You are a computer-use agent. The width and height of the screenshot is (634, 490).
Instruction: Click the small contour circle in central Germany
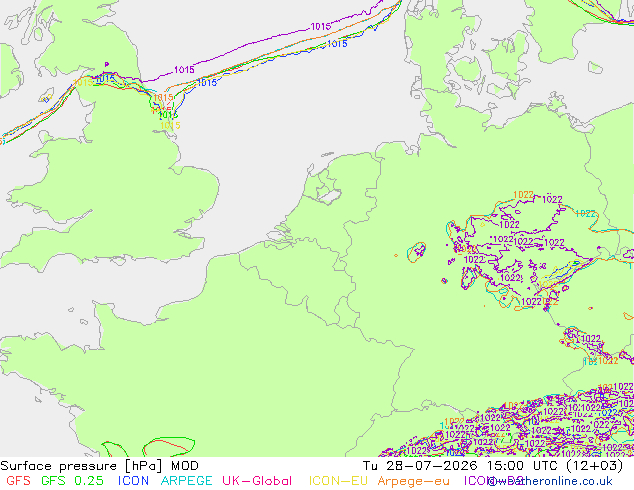click(x=417, y=252)
